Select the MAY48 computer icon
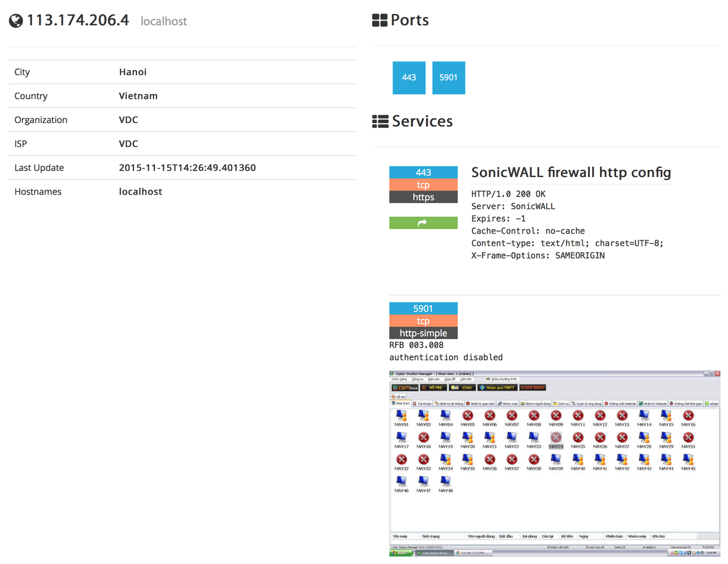The image size is (728, 564). click(445, 481)
